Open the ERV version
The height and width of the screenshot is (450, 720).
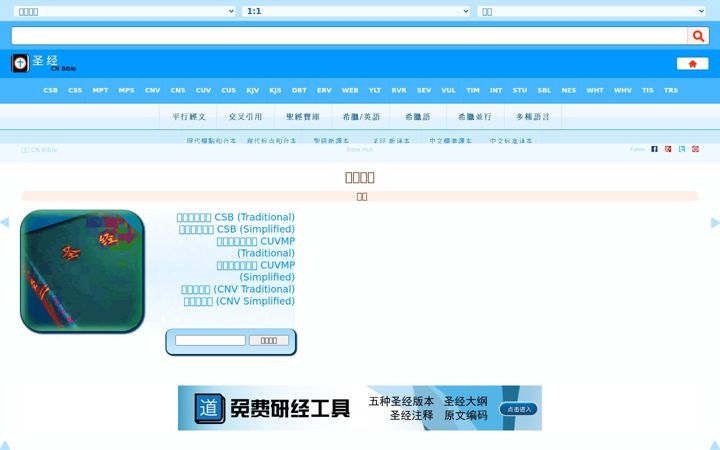coord(324,90)
